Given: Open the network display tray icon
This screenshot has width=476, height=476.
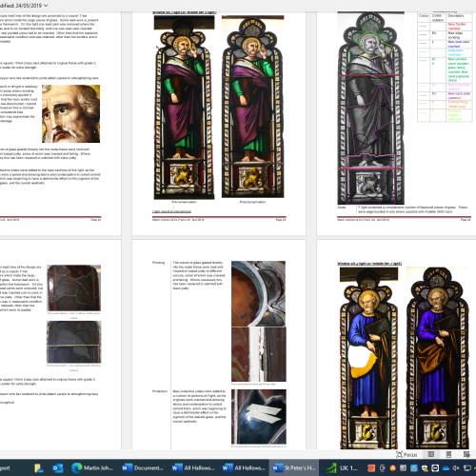Looking at the screenshot, I should [x=467, y=468].
